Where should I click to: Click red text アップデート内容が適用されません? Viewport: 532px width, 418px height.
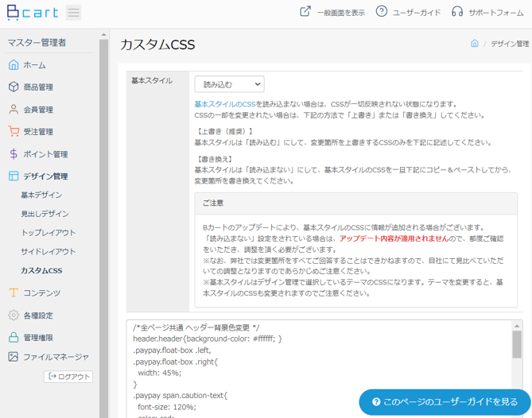[394, 238]
